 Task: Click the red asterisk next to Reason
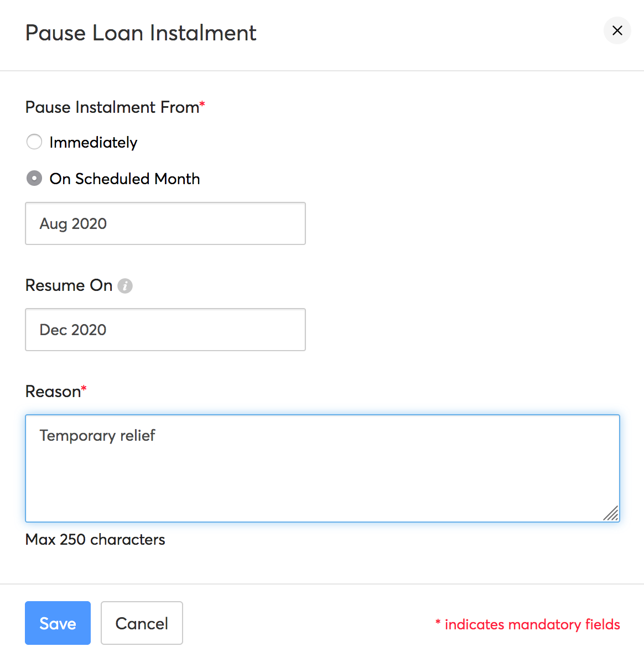pos(84,387)
